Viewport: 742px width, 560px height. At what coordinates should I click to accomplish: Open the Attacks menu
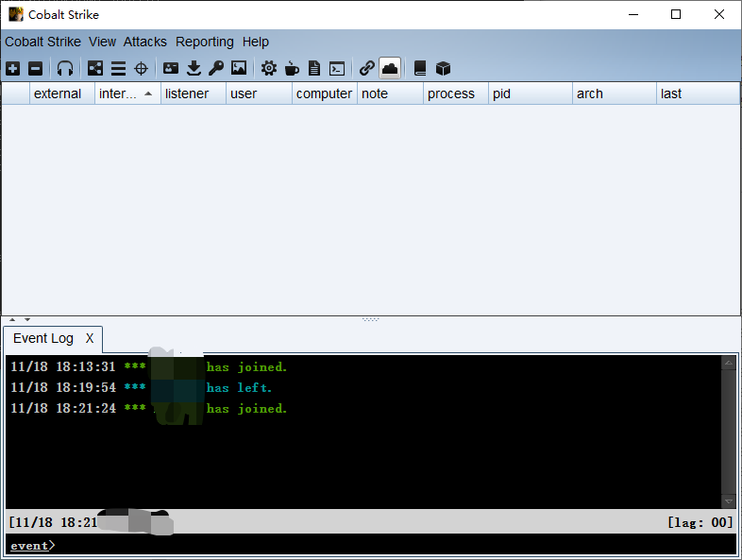pyautogui.click(x=144, y=42)
